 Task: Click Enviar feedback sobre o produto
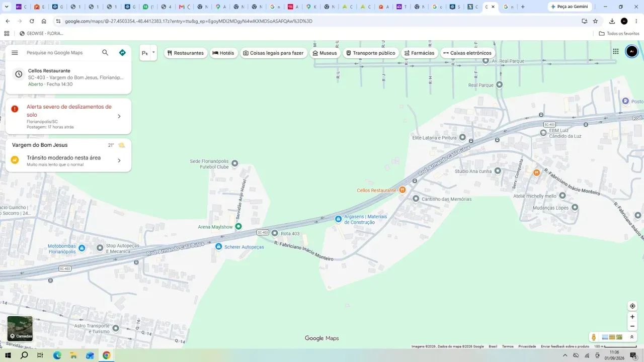point(565,346)
